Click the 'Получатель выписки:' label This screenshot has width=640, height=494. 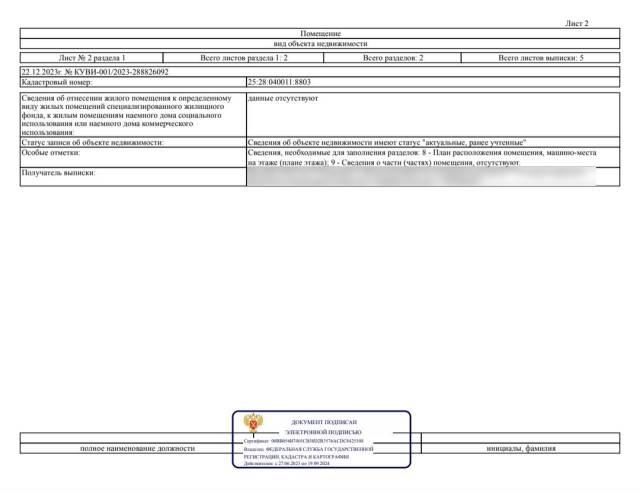(x=58, y=174)
